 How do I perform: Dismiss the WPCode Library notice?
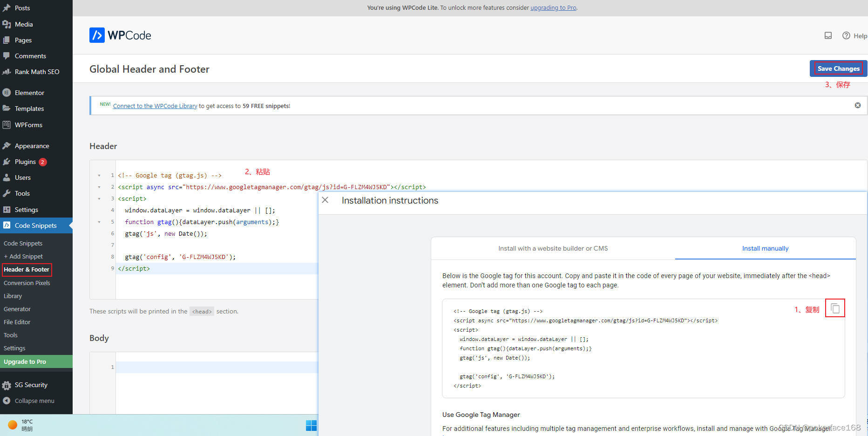857,105
